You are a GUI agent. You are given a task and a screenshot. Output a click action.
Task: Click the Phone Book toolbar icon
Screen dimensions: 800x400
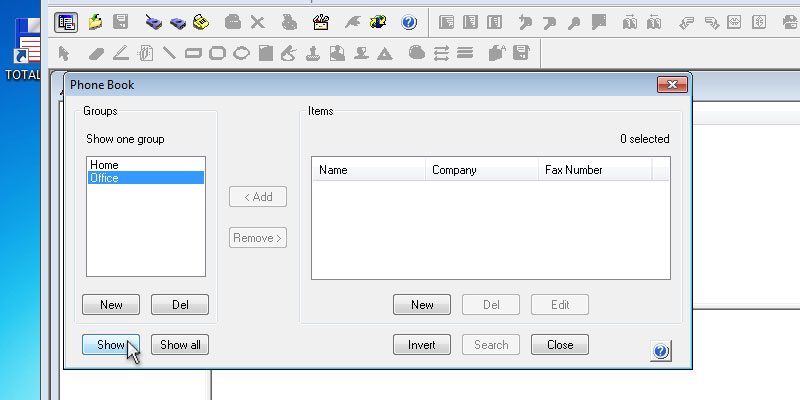tap(67, 21)
